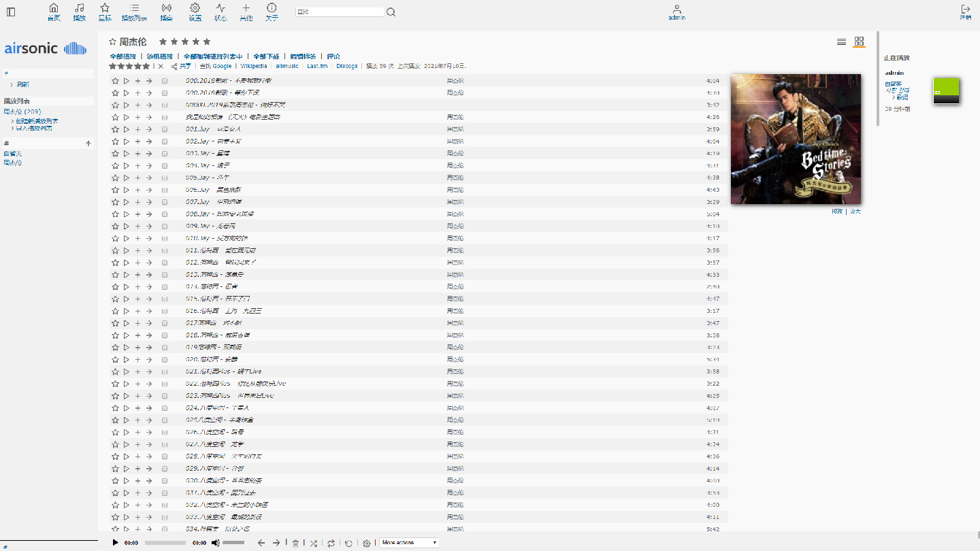This screenshot has width=980, height=551.
Task: Open the Discogs link
Action: [x=347, y=66]
